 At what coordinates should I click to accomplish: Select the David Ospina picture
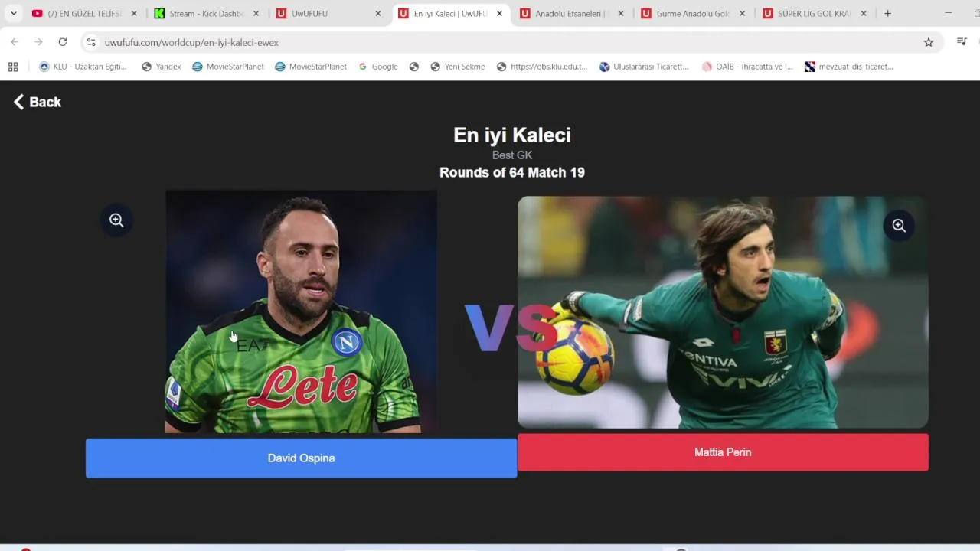[x=301, y=311]
